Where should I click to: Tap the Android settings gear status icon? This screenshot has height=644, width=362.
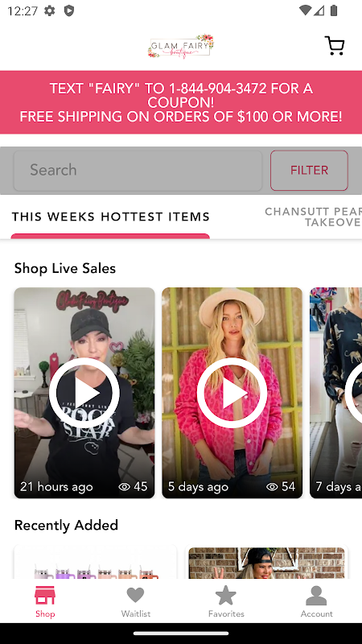[50, 10]
